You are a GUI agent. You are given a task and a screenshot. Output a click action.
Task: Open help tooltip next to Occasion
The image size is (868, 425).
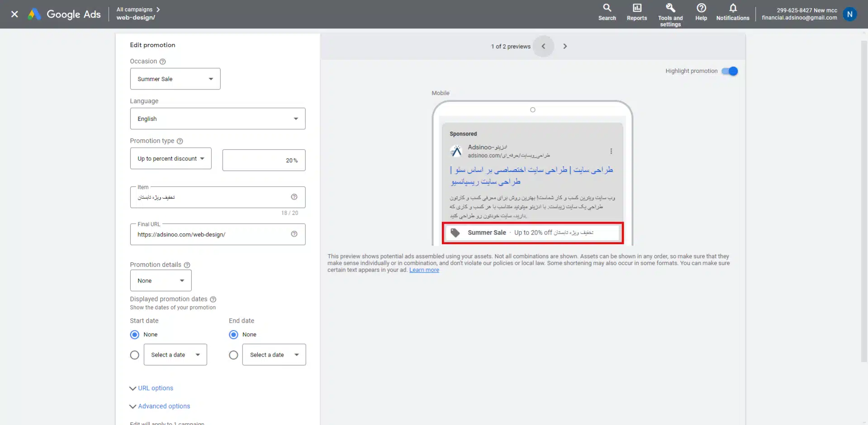[163, 61]
